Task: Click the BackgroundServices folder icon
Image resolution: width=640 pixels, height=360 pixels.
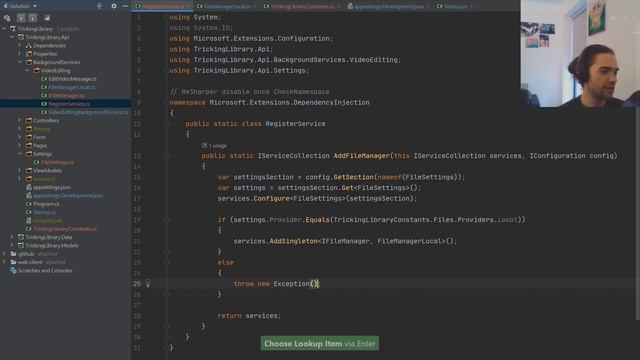Action: click(x=29, y=62)
